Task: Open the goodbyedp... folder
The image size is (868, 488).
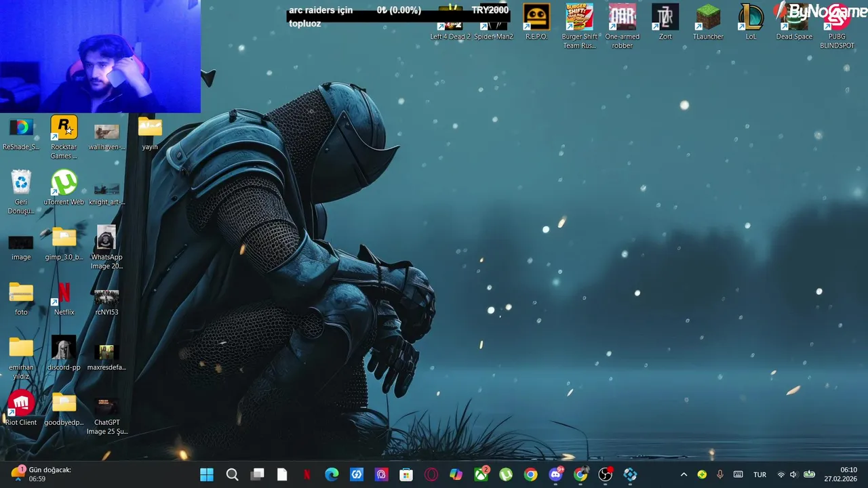Action: 64,408
